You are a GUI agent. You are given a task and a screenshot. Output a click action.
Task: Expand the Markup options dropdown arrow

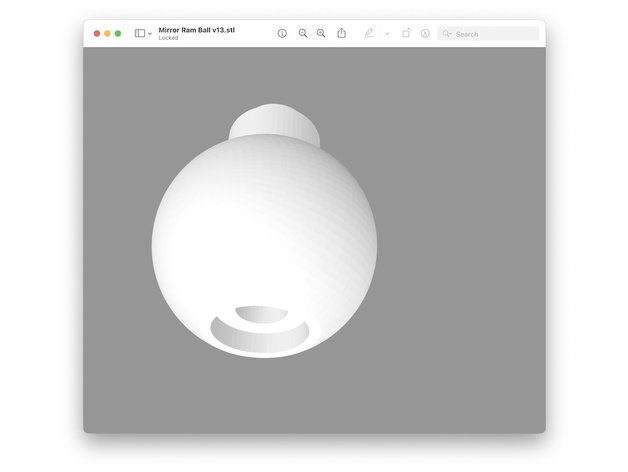tap(387, 34)
